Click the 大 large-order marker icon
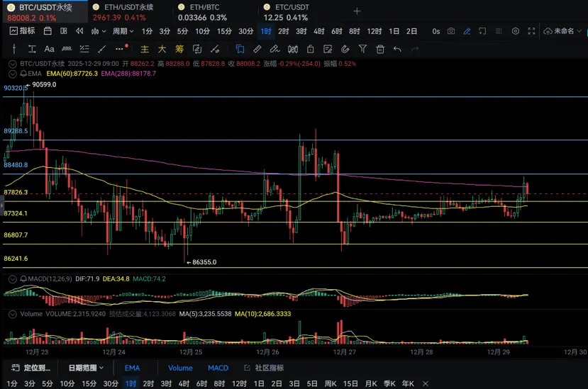This screenshot has height=389, width=588. tap(162, 49)
